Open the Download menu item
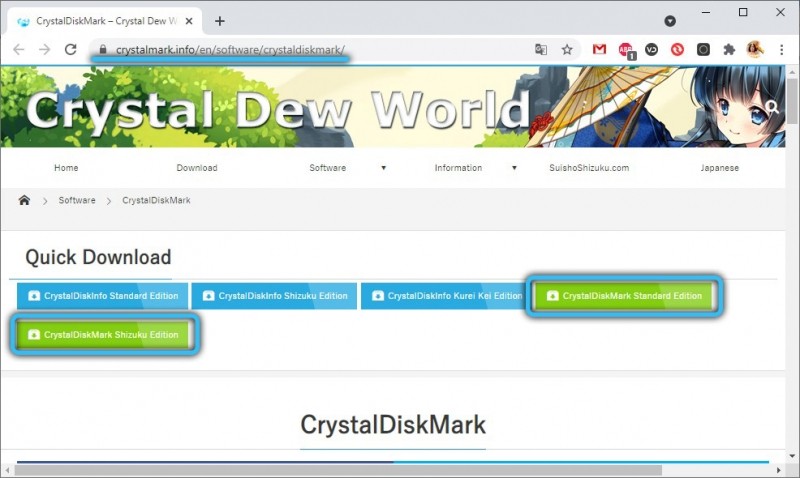This screenshot has height=478, width=800. click(x=197, y=168)
